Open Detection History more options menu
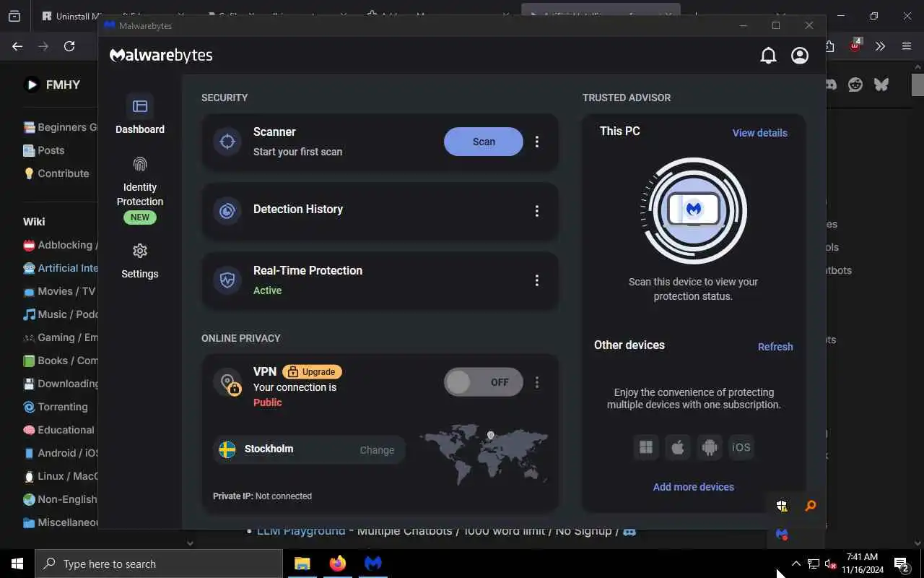Viewport: 924px width, 578px height. 536,211
